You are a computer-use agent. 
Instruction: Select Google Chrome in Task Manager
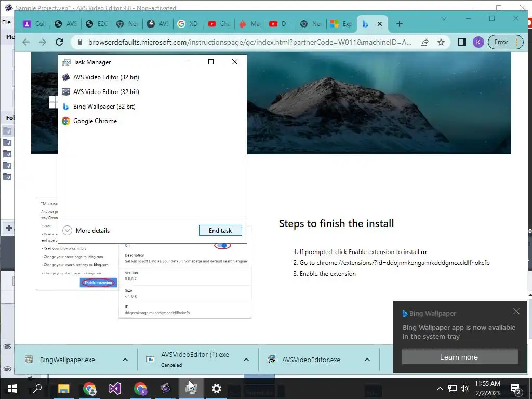click(152, 121)
